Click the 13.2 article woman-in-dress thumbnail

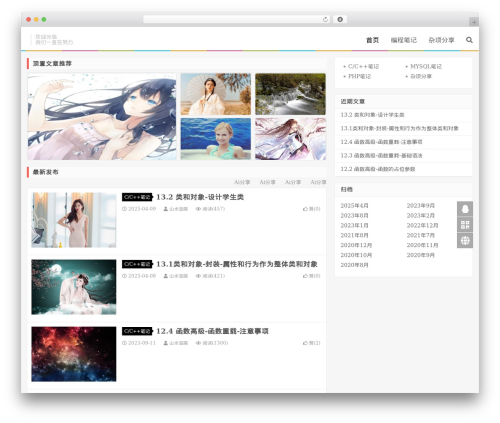click(74, 220)
